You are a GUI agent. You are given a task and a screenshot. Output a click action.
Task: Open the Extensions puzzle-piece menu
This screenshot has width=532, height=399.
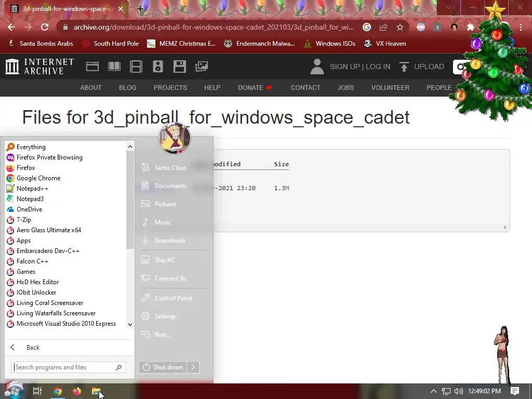[471, 27]
